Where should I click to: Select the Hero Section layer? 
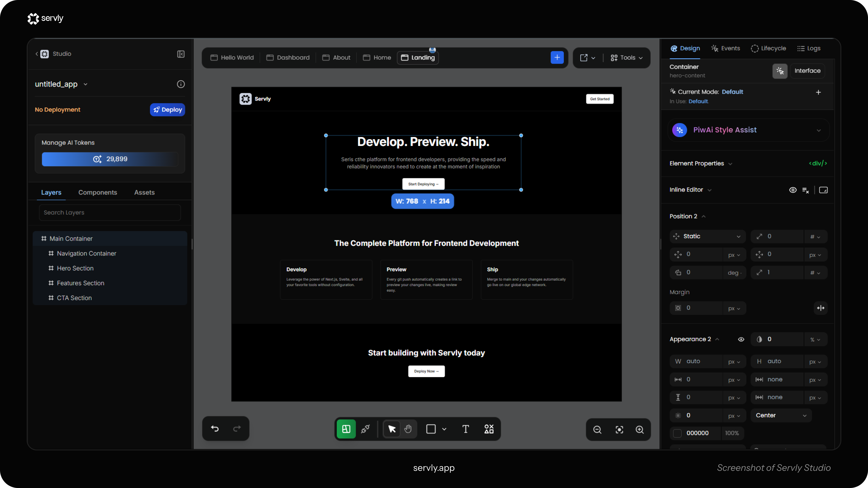click(110, 268)
